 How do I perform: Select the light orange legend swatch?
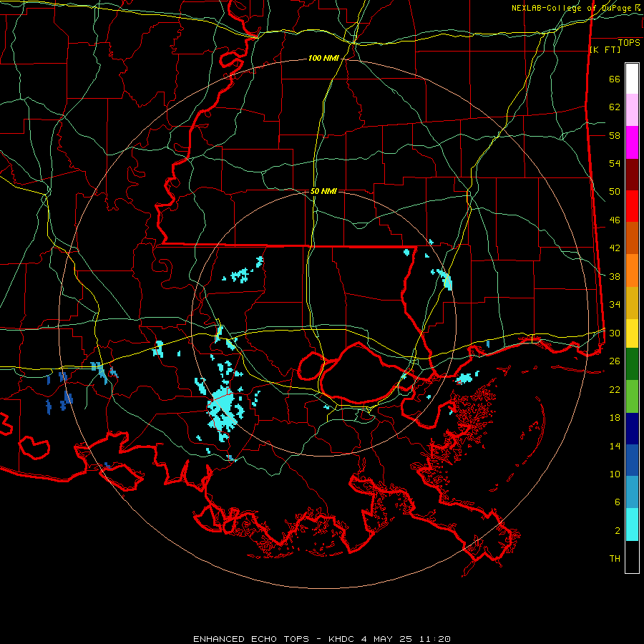[632, 270]
